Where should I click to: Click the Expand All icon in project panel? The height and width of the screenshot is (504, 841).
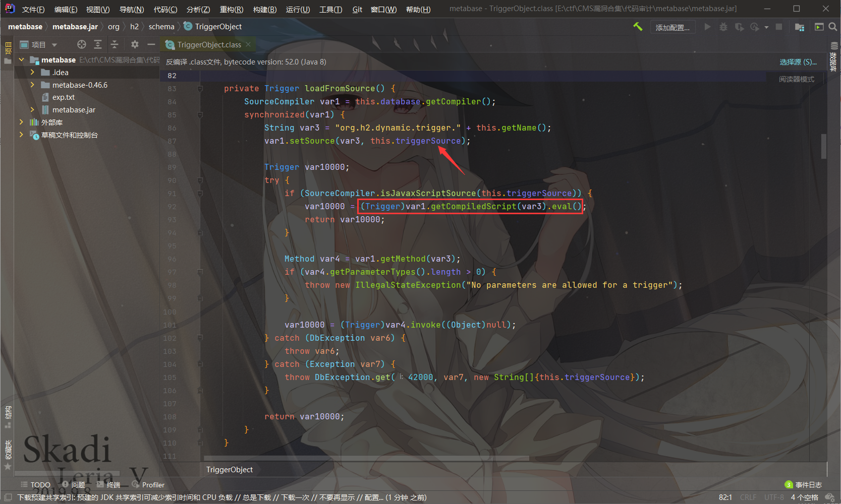pyautogui.click(x=98, y=44)
